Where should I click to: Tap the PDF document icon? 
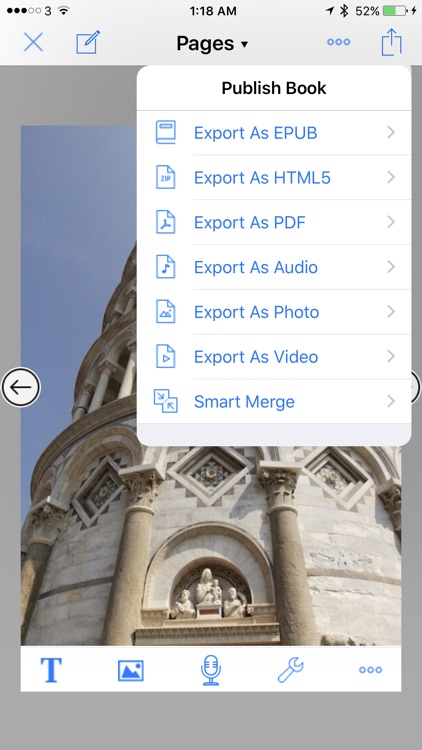pos(166,222)
